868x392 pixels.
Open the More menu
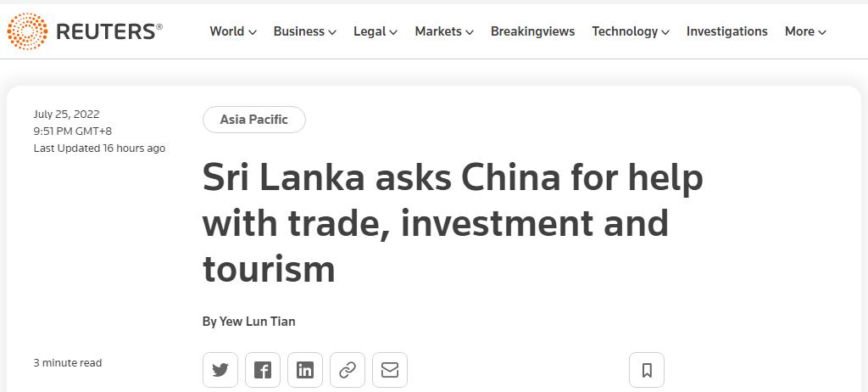tap(805, 31)
